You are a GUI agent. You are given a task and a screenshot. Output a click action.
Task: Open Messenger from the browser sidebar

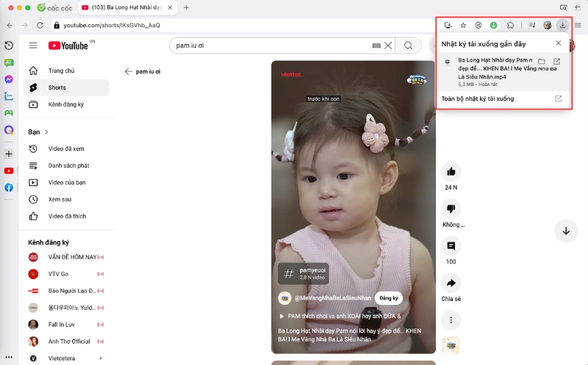tap(9, 79)
